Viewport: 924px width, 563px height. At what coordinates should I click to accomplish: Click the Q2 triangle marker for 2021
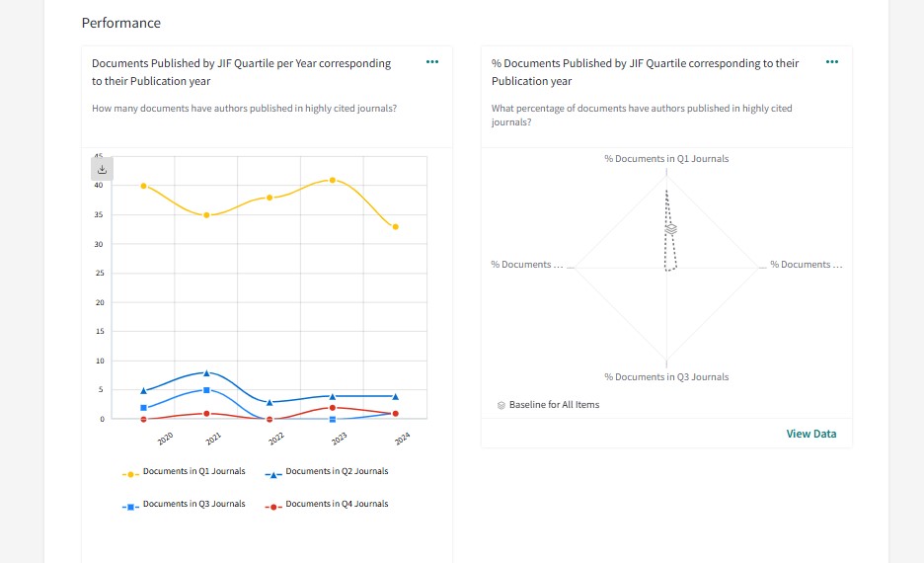tap(206, 372)
